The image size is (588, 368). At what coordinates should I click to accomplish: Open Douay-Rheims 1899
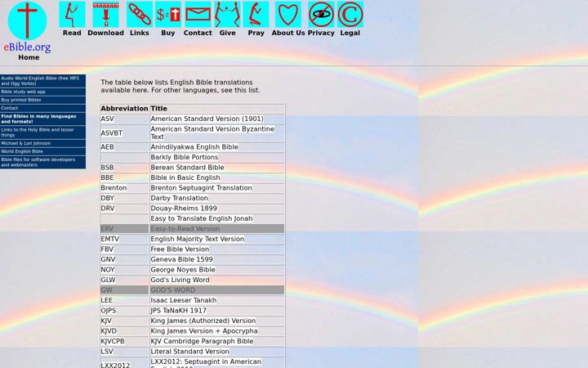tap(184, 209)
